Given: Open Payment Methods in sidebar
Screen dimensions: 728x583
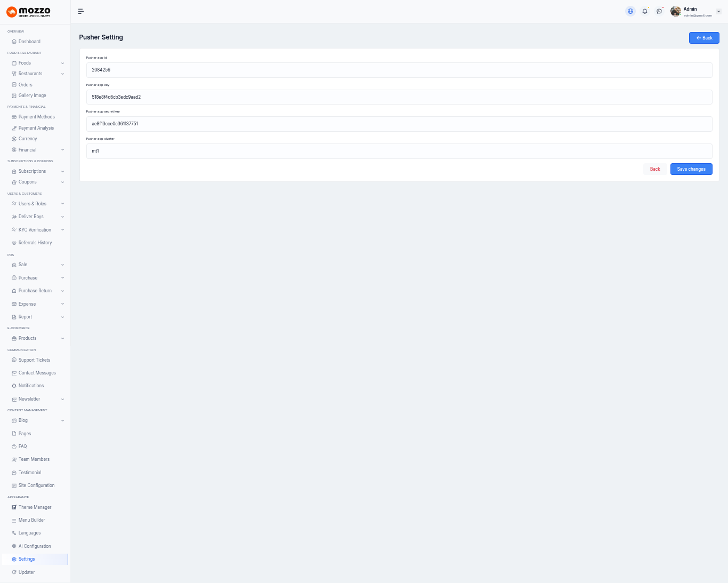Looking at the screenshot, I should pos(36,117).
